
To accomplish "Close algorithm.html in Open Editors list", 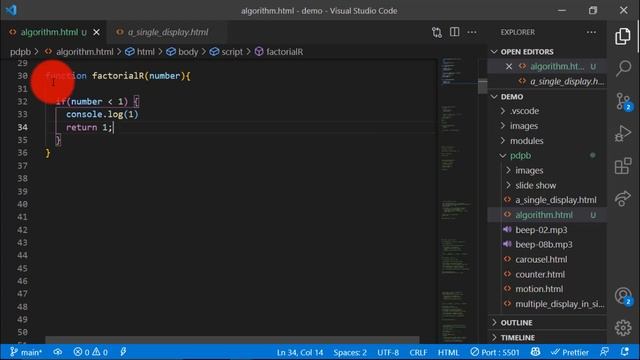I will 509,67.
